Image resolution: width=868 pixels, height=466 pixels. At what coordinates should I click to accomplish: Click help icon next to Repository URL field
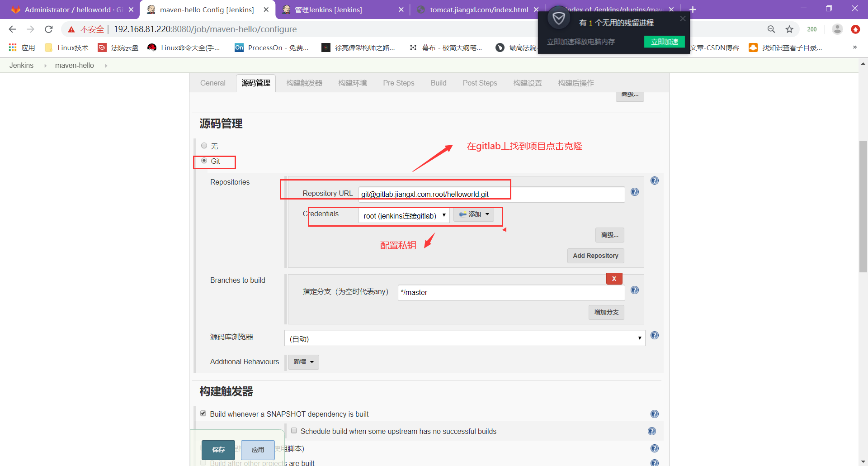[635, 192]
